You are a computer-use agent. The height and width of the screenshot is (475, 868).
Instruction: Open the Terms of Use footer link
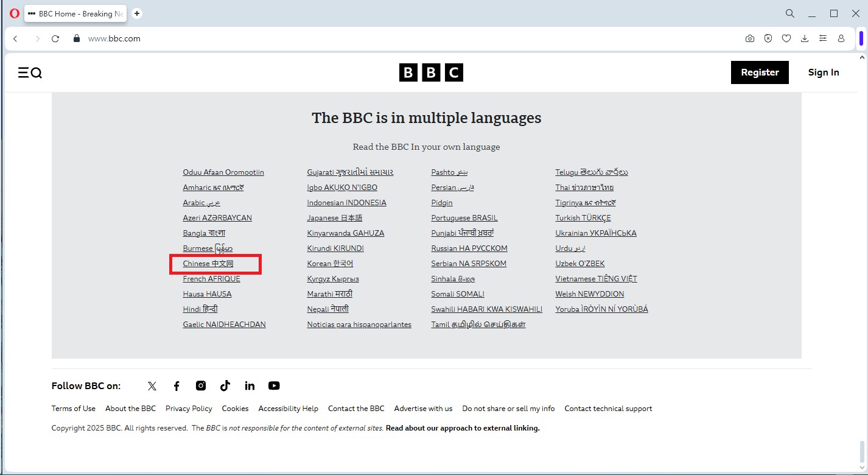coord(74,409)
